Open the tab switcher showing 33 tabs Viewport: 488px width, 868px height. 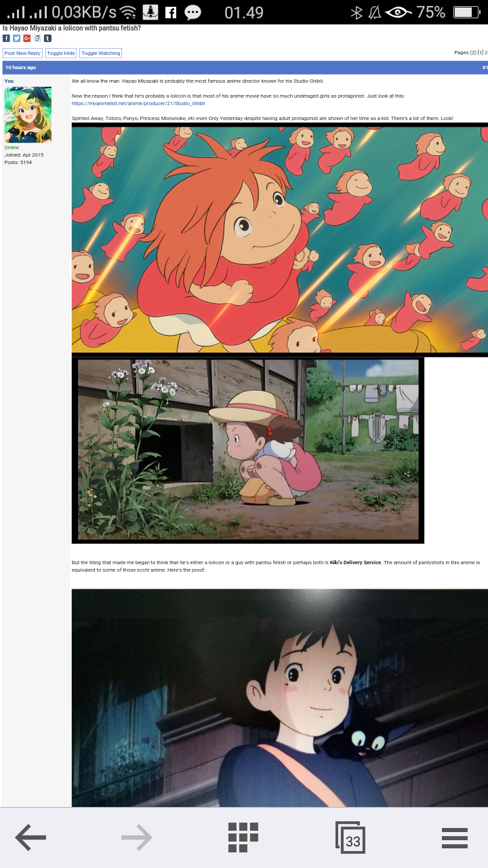(x=350, y=837)
